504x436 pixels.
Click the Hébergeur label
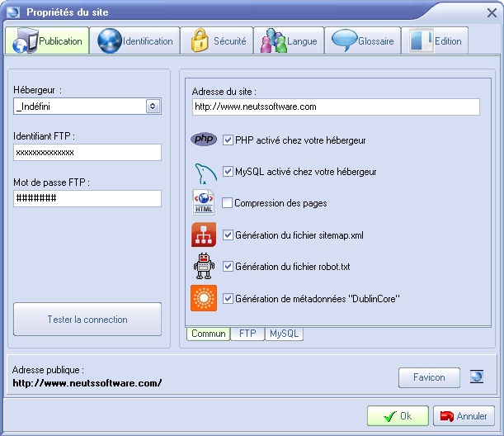tap(37, 90)
